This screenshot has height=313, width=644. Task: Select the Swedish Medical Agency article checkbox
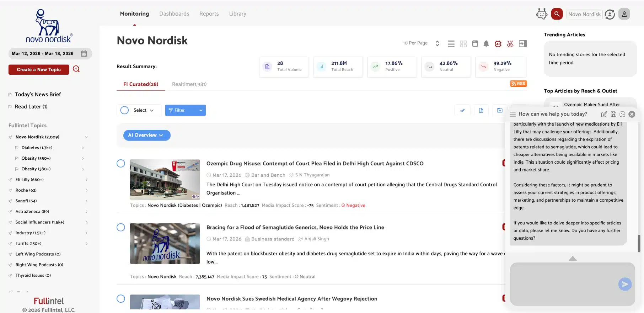pyautogui.click(x=121, y=299)
